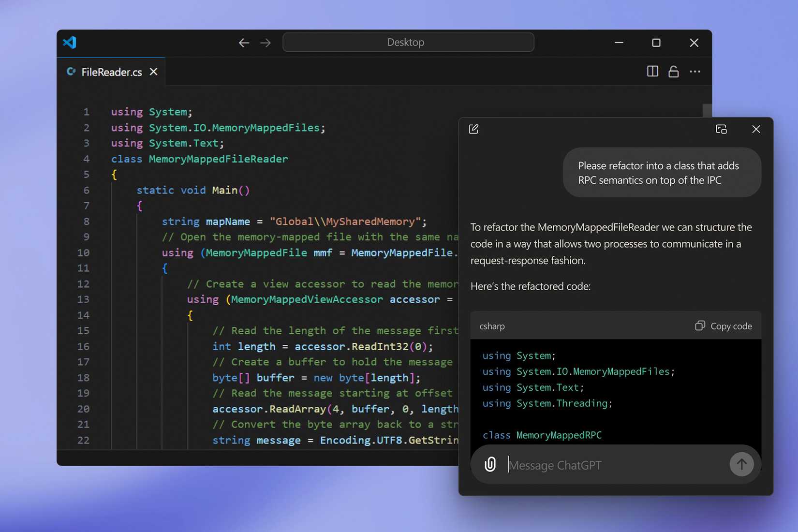This screenshot has height=532, width=798.
Task: Open the Desktop command search bar
Action: (408, 43)
